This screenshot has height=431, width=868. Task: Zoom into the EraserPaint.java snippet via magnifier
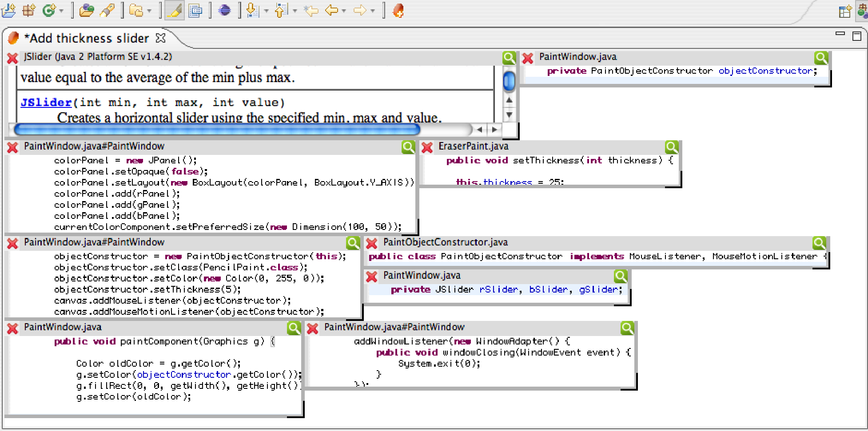671,147
